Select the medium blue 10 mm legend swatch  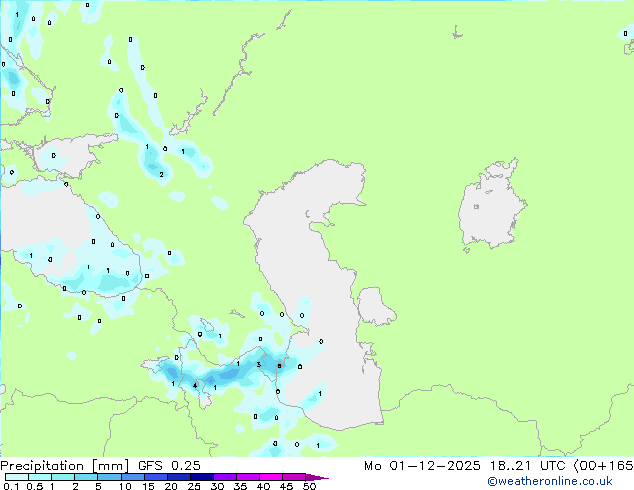click(x=132, y=477)
